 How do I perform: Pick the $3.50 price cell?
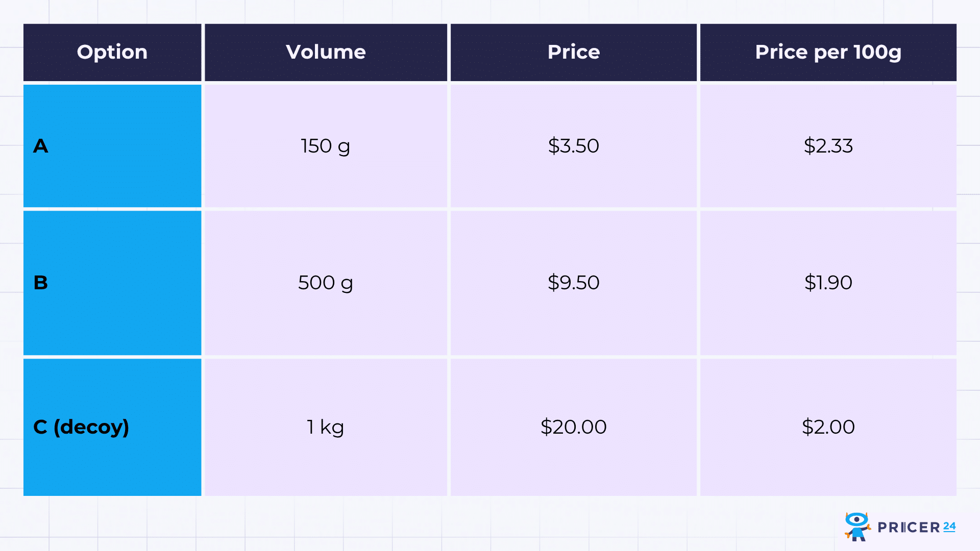click(573, 146)
